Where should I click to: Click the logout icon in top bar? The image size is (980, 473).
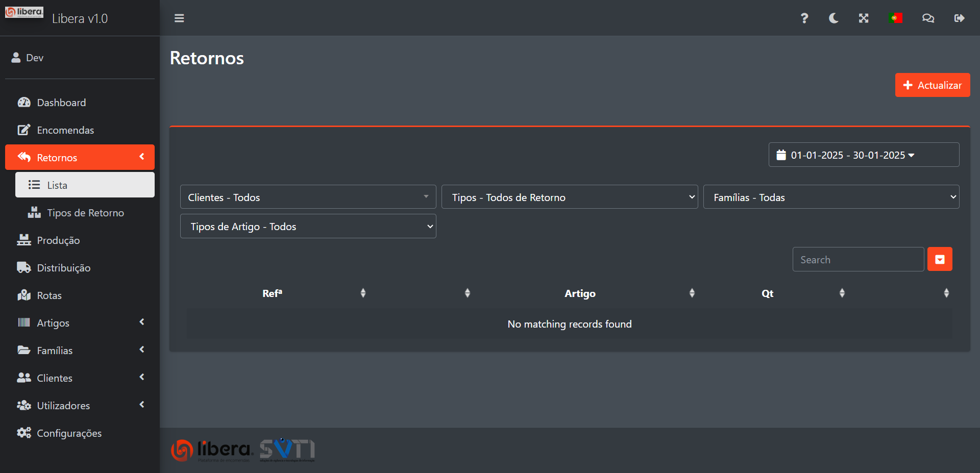tap(959, 18)
